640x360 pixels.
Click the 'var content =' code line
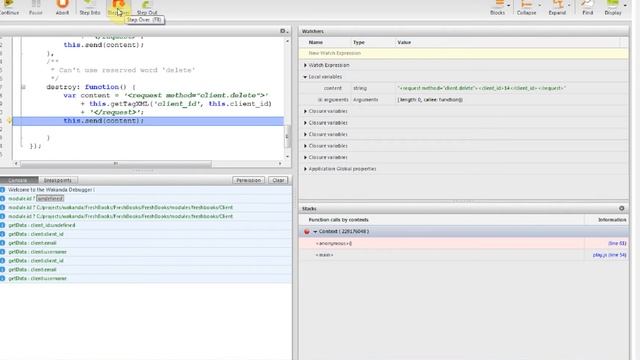[x=166, y=96]
